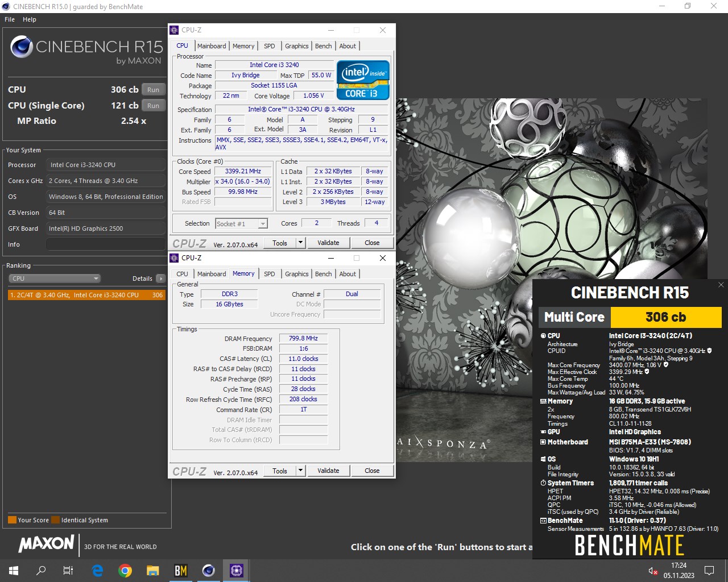Click the processor Name Intel Core i3 3240 field
The width and height of the screenshot is (728, 582).
coord(274,65)
